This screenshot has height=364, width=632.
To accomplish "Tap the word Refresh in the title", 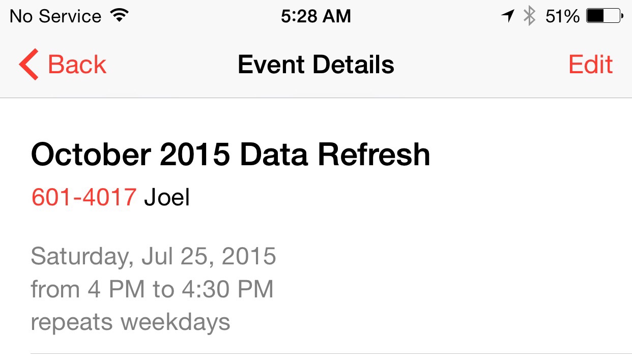I will pyautogui.click(x=375, y=155).
